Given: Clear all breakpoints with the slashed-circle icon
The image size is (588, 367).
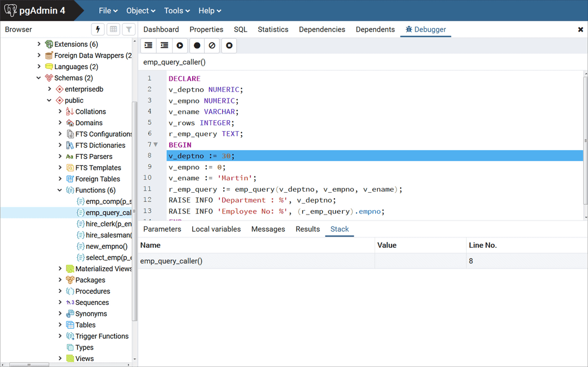Looking at the screenshot, I should point(212,45).
